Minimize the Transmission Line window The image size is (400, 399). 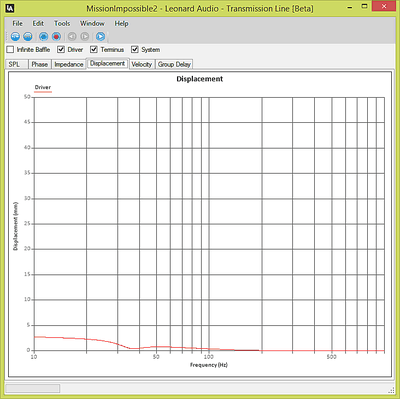[x=350, y=7]
